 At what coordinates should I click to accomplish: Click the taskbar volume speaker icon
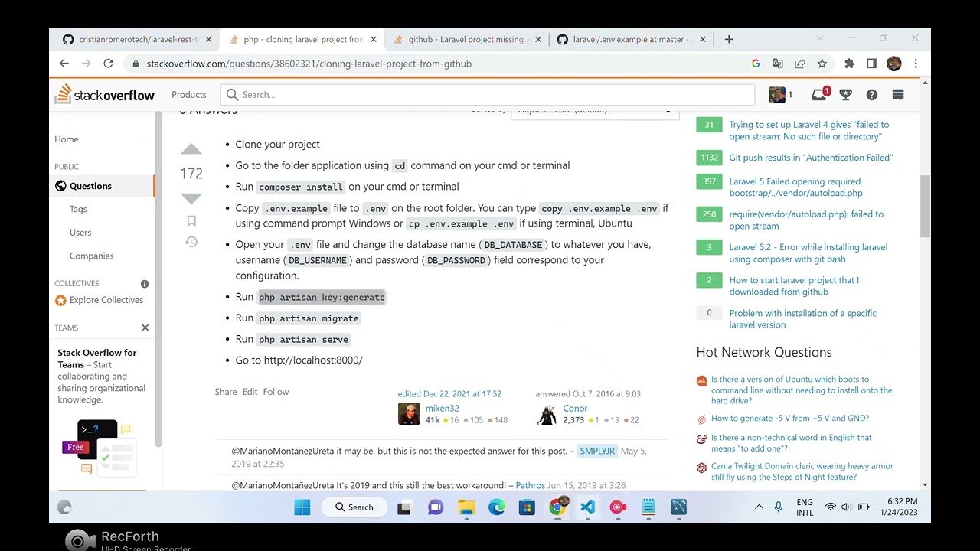pyautogui.click(x=846, y=507)
